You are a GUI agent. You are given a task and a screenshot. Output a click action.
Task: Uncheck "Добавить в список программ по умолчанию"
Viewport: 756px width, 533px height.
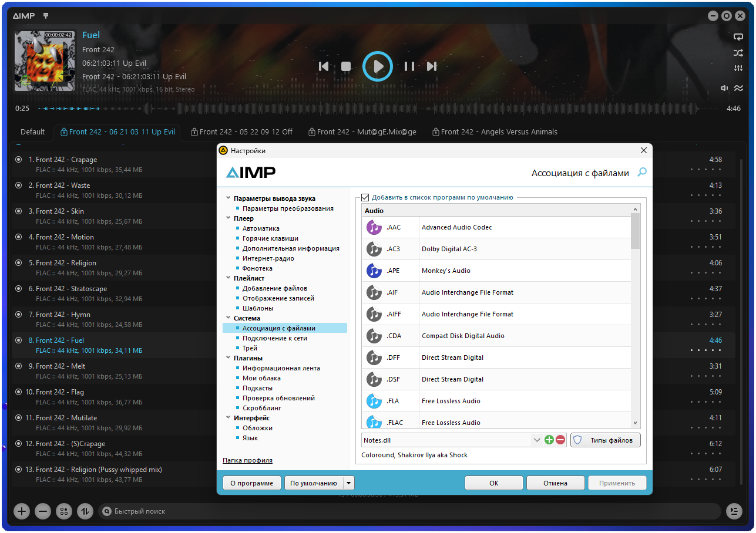365,198
